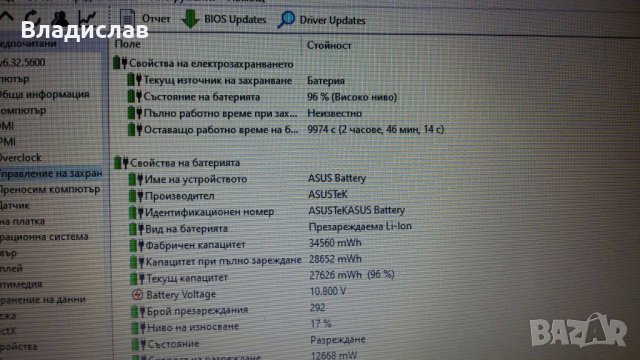Screen dimensions: 640x360
Task: Select Датчик in the left tree
Action: pos(15,205)
